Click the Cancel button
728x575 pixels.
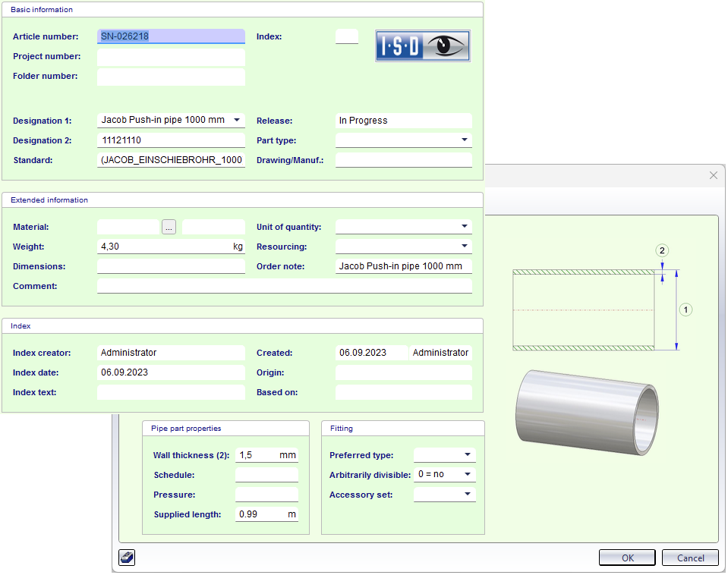click(690, 558)
